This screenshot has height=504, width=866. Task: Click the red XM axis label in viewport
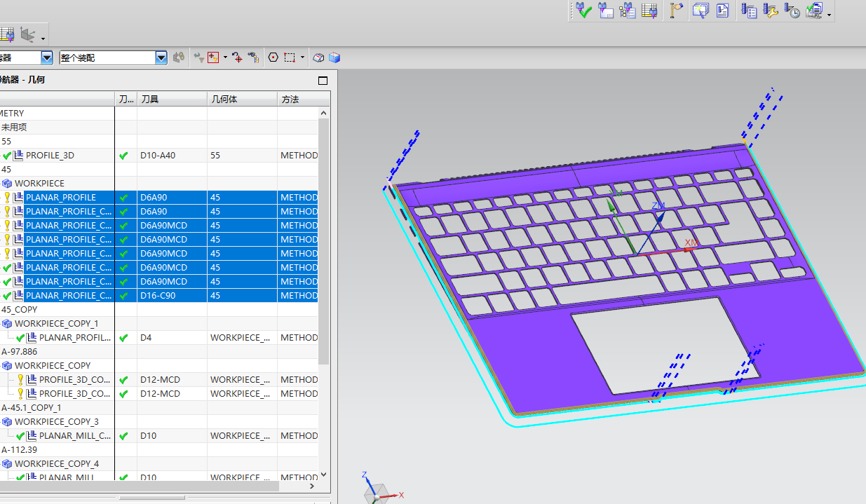(691, 243)
